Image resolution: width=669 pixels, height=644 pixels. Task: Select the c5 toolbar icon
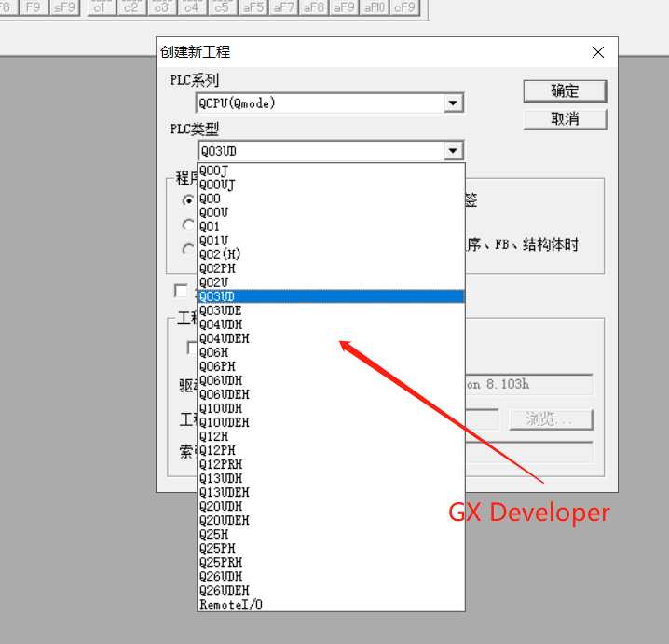click(221, 8)
